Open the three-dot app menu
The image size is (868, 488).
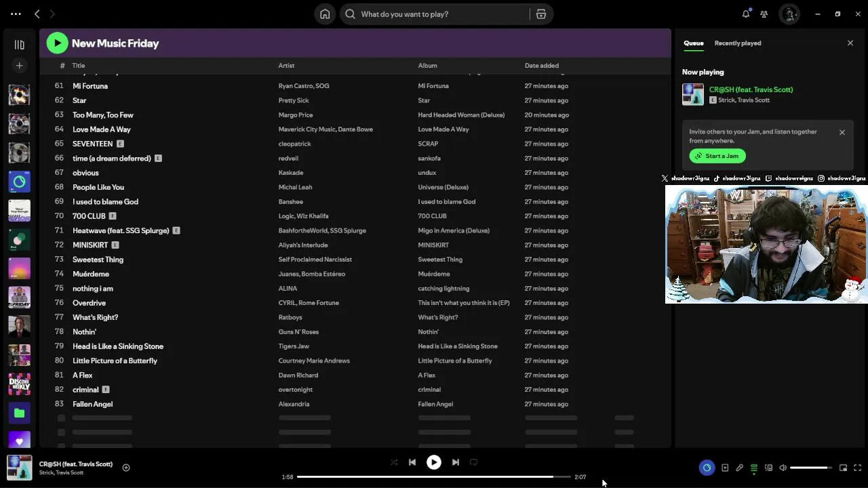pos(16,14)
